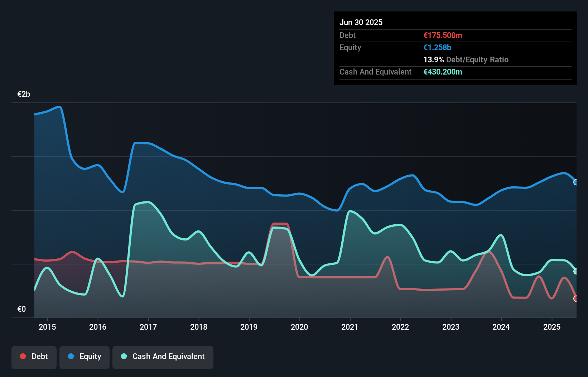Click the teal Cash legend dot

pos(124,356)
